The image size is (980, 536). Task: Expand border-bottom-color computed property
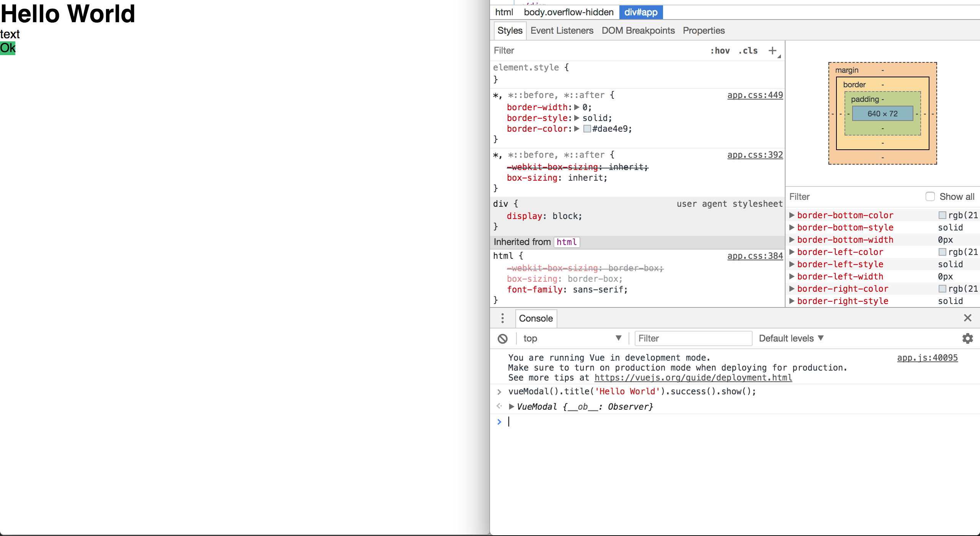792,215
